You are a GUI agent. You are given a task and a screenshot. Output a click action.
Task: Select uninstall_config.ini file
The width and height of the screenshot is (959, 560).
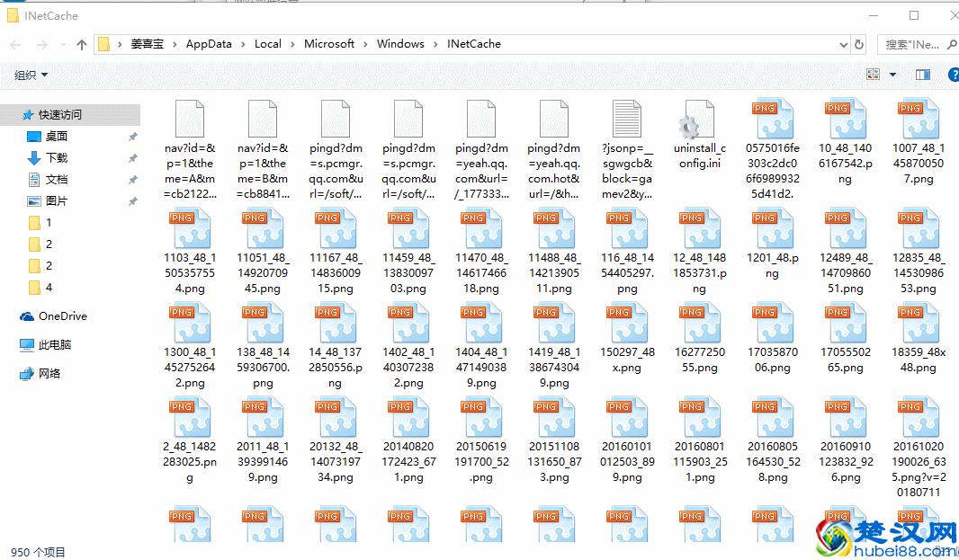click(697, 120)
